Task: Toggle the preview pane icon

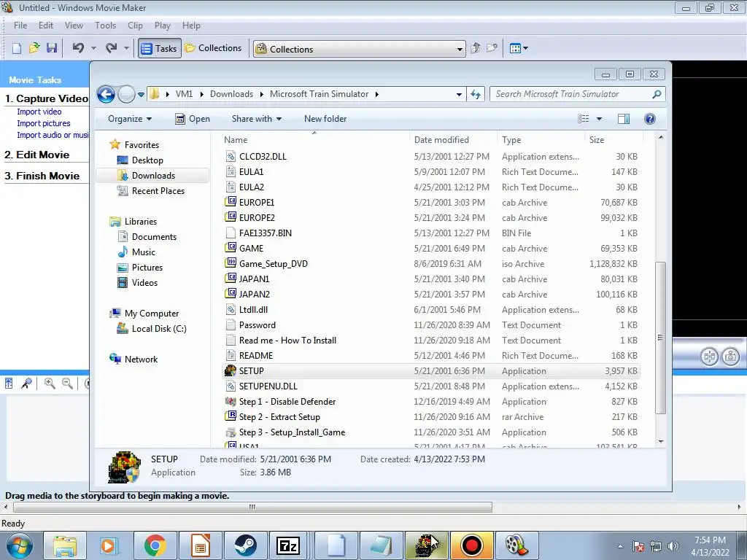Action: (x=624, y=119)
